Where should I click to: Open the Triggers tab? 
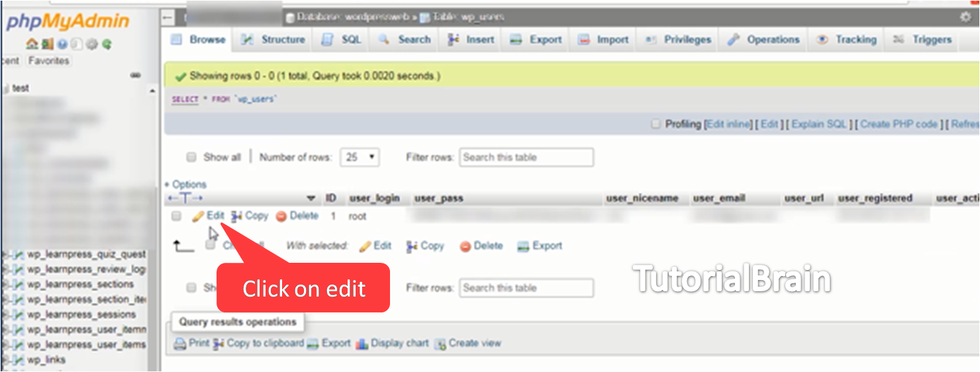(922, 40)
